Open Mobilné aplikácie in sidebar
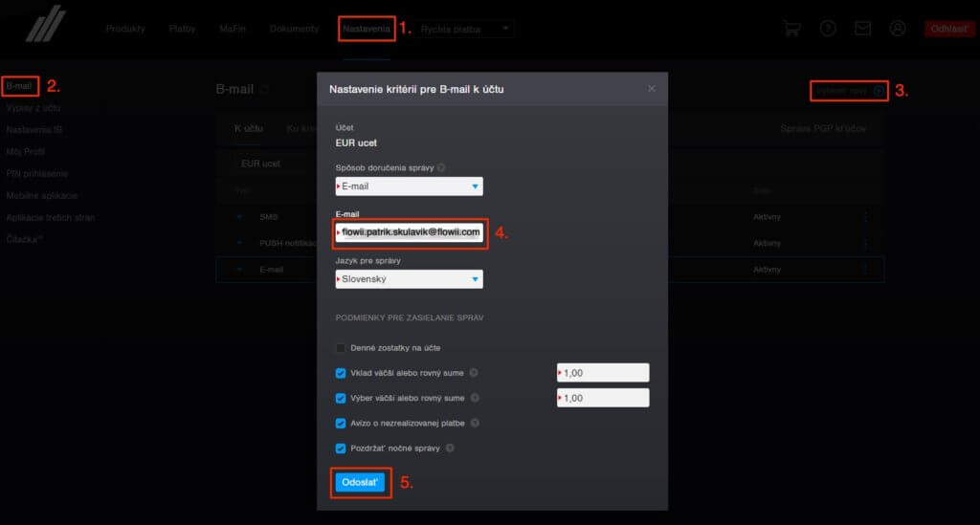The image size is (980, 525). pos(42,195)
